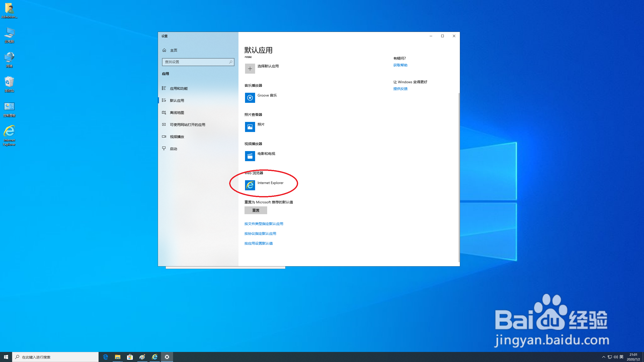Select the 电影和电视 video player icon

tap(250, 156)
